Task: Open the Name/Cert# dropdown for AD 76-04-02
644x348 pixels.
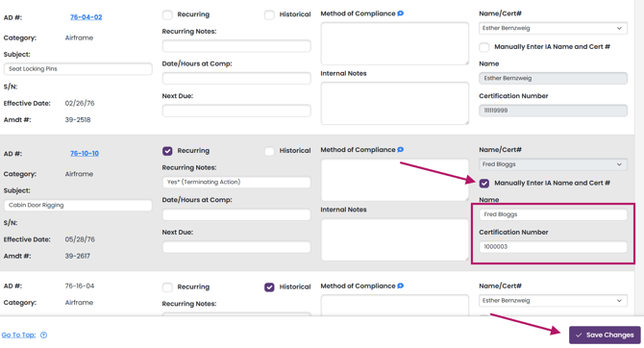Action: coord(553,28)
